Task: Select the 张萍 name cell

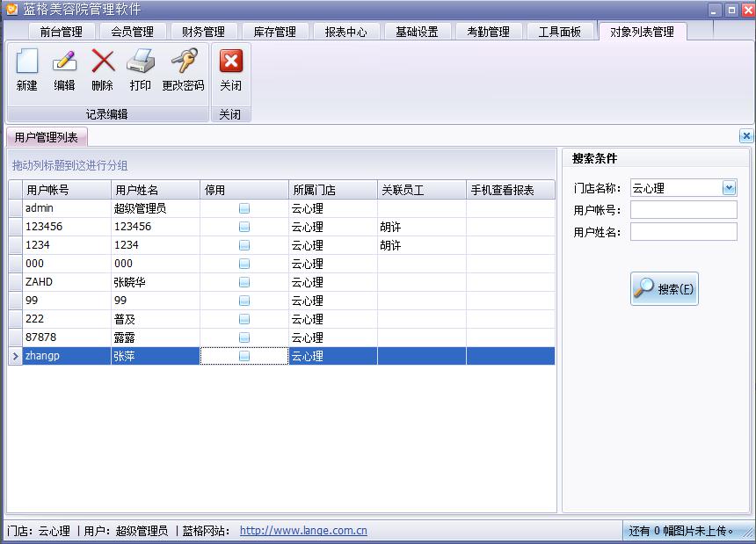Action: click(156, 356)
